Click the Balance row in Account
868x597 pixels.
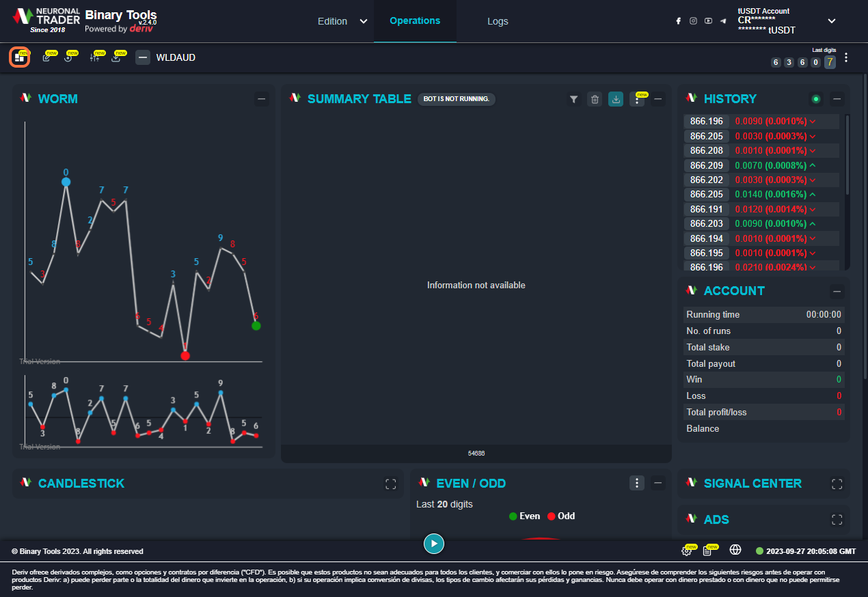[764, 428]
